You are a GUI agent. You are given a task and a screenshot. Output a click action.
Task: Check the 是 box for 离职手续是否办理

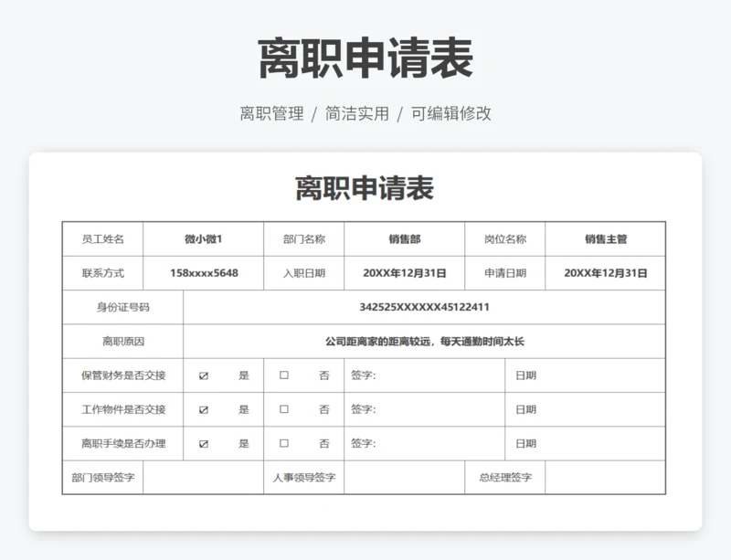204,444
